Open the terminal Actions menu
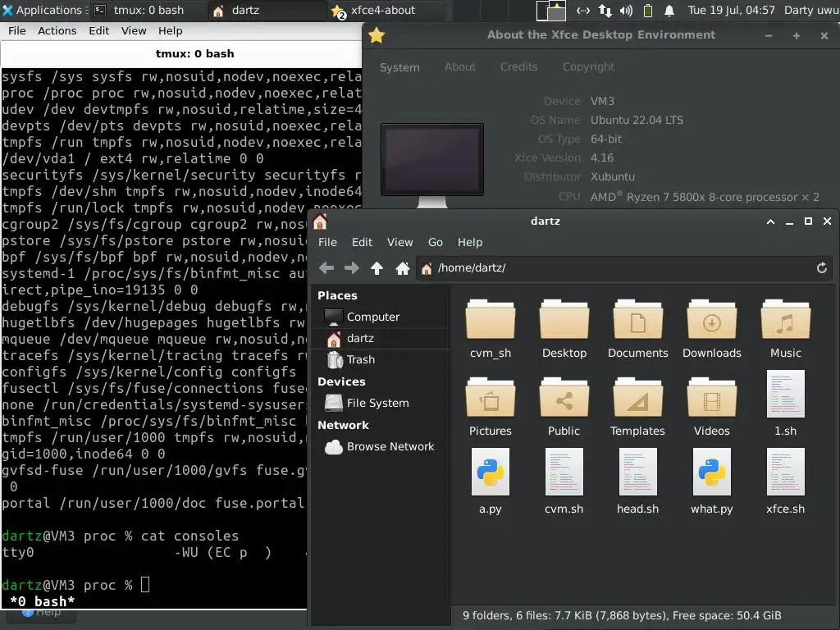This screenshot has width=840, height=630. pyautogui.click(x=57, y=31)
